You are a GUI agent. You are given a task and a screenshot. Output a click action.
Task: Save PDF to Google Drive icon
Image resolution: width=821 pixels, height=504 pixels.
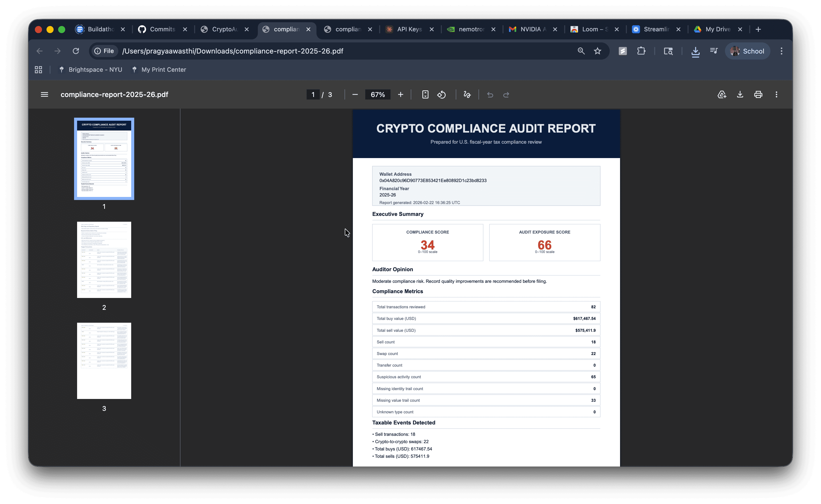coord(722,95)
